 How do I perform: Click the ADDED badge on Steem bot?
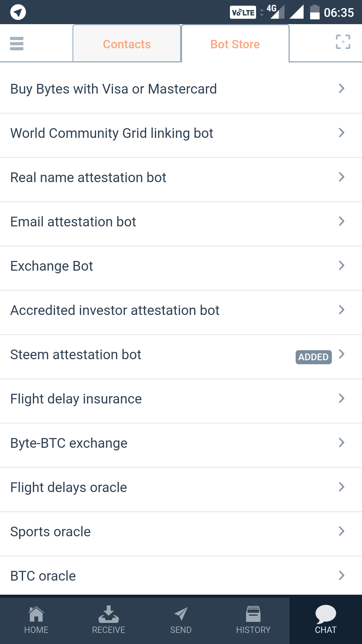coord(313,357)
